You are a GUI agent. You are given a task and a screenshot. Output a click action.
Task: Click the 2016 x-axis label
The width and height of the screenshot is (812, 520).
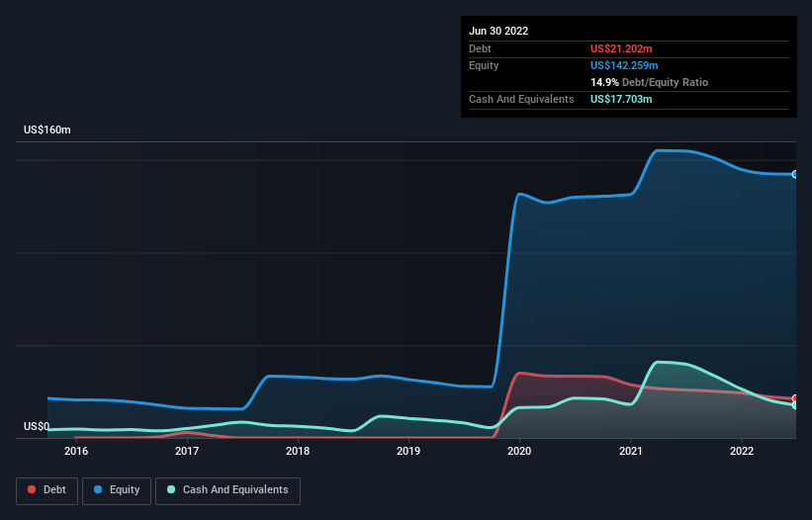pyautogui.click(x=76, y=451)
